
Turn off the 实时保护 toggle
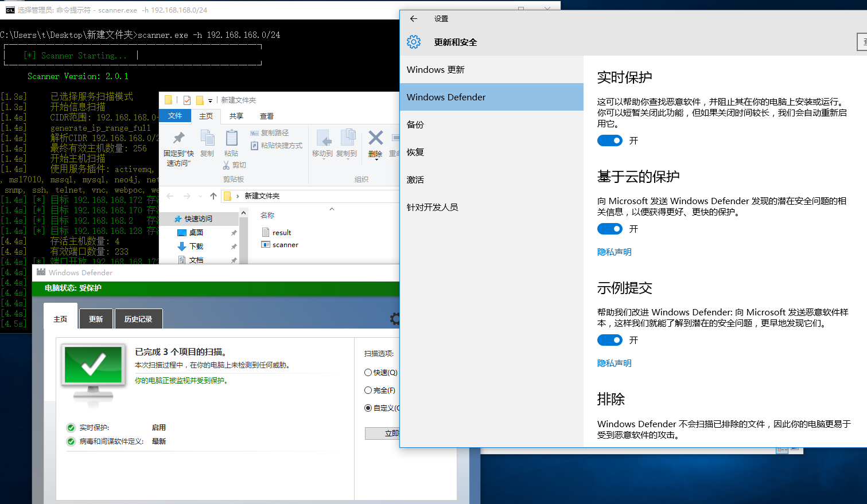pyautogui.click(x=610, y=140)
